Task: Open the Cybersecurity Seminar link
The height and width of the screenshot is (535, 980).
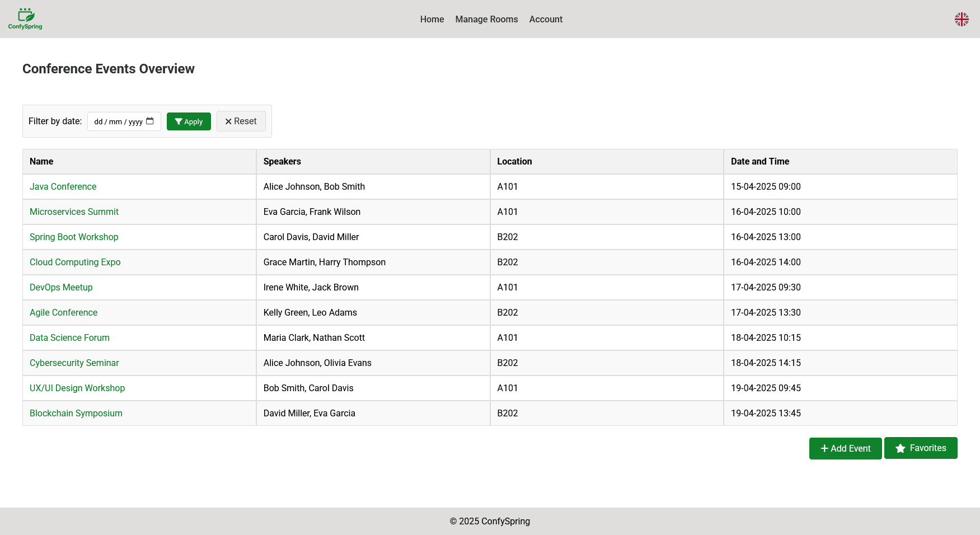Action: (74, 363)
